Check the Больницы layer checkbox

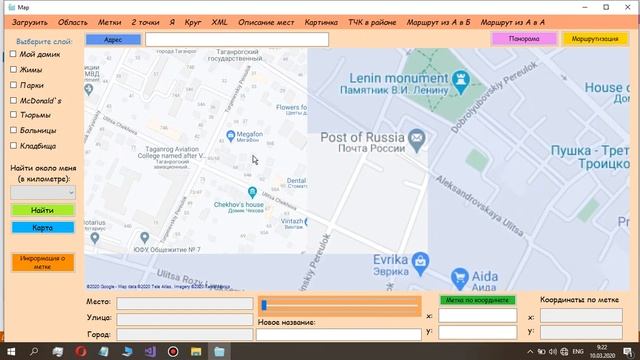(13, 130)
